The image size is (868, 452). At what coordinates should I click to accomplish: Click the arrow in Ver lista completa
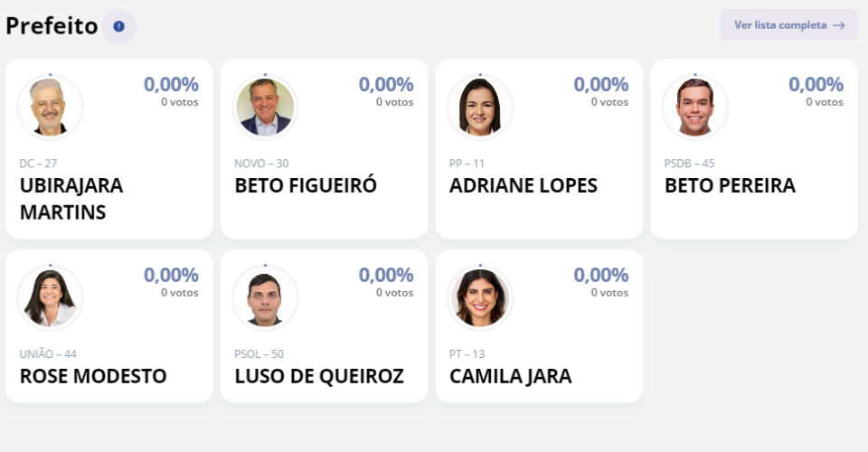[839, 25]
